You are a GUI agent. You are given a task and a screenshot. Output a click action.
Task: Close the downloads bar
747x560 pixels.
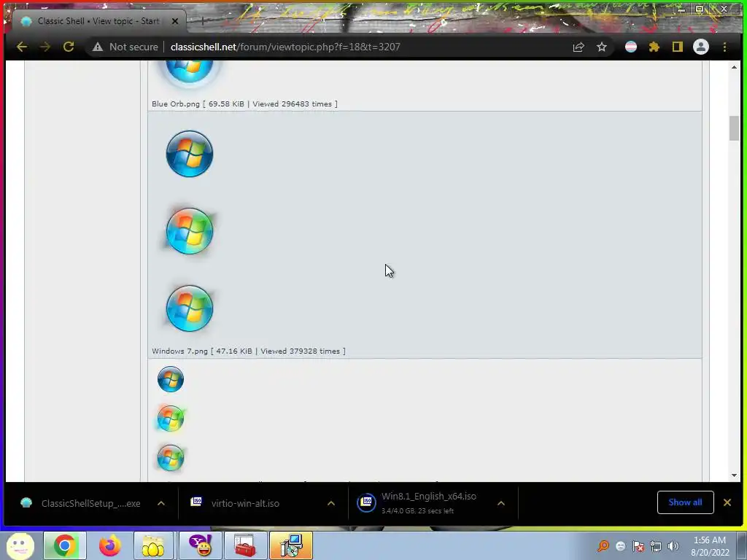[727, 502]
